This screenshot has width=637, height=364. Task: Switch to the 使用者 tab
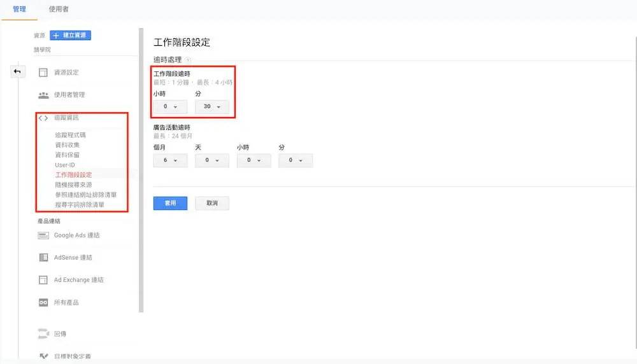(59, 9)
